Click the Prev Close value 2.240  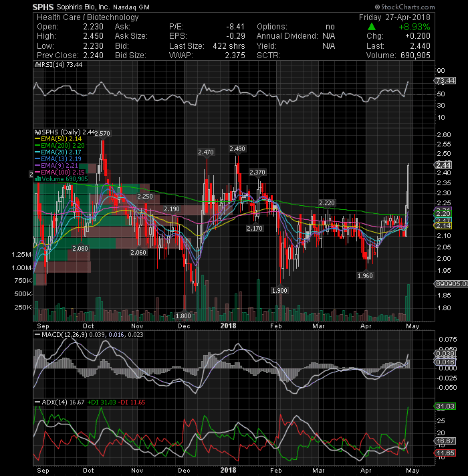[x=93, y=55]
